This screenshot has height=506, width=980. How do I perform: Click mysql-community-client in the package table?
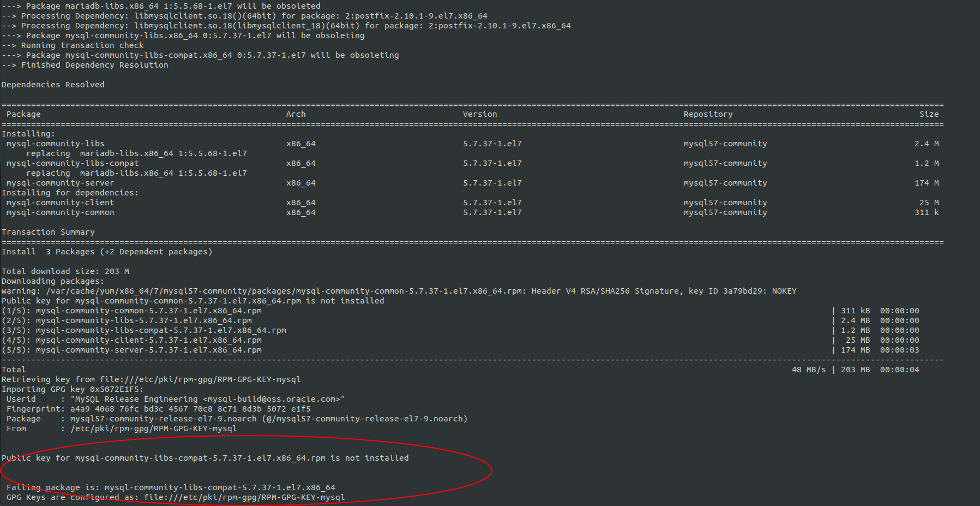(60, 203)
